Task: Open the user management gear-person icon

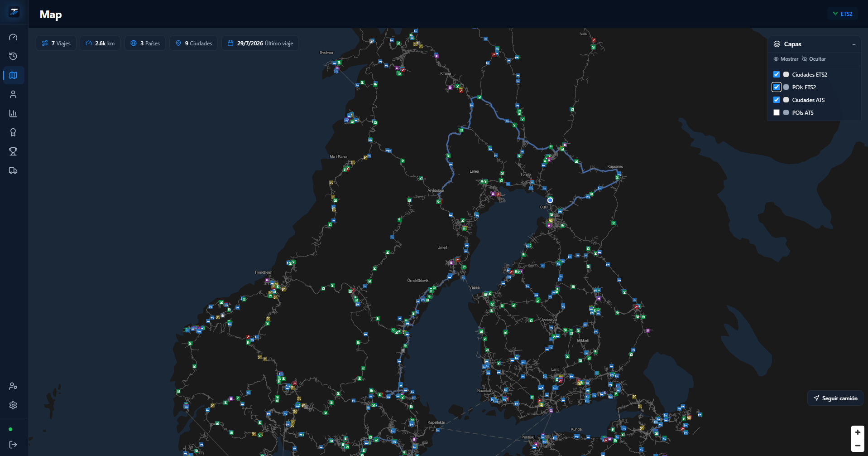Action: tap(13, 386)
